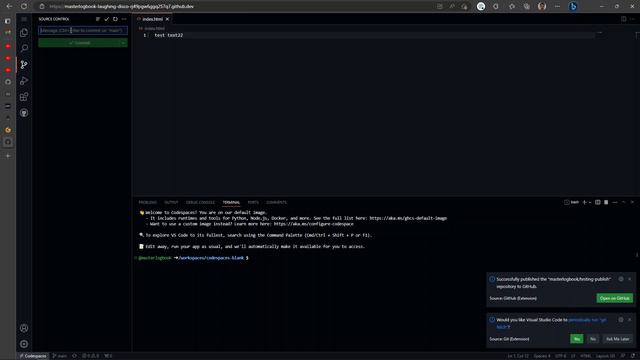Click the main branch in status bar
Viewport: 640px width, 360px height.
tap(60, 356)
